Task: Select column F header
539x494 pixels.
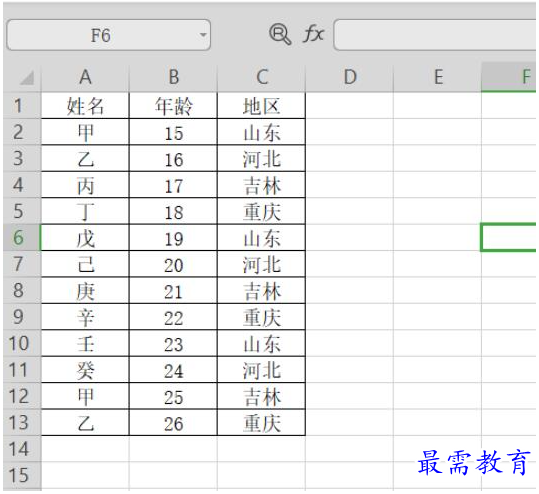Action: click(x=509, y=77)
